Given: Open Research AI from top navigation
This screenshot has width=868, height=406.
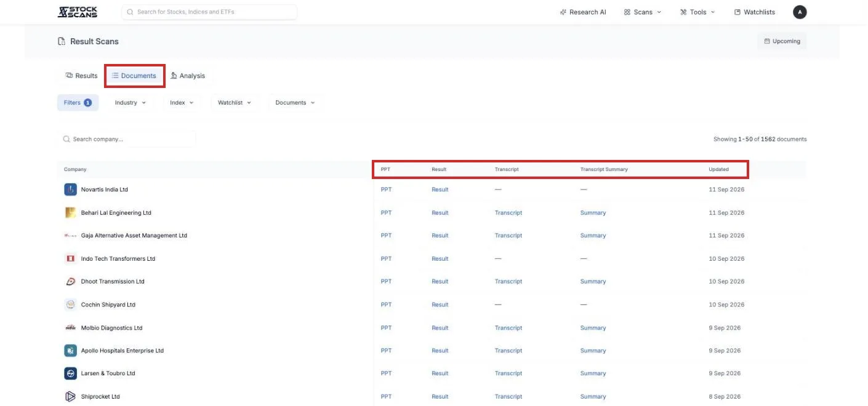Looking at the screenshot, I should [583, 12].
